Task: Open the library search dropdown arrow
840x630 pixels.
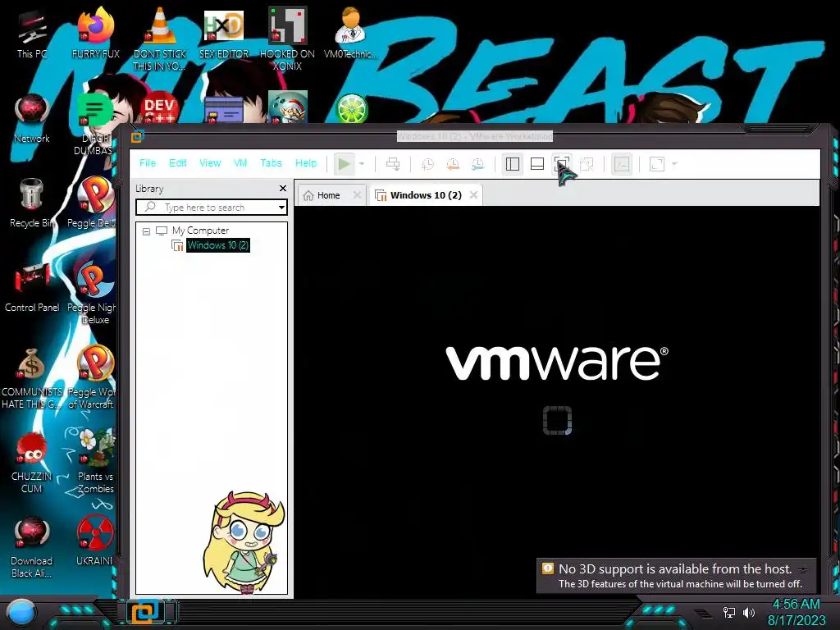Action: (x=281, y=208)
